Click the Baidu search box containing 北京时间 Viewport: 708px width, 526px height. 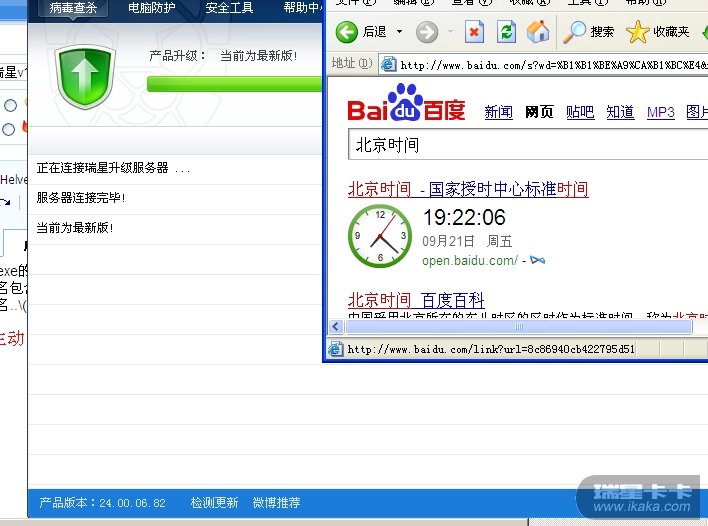coord(528,144)
